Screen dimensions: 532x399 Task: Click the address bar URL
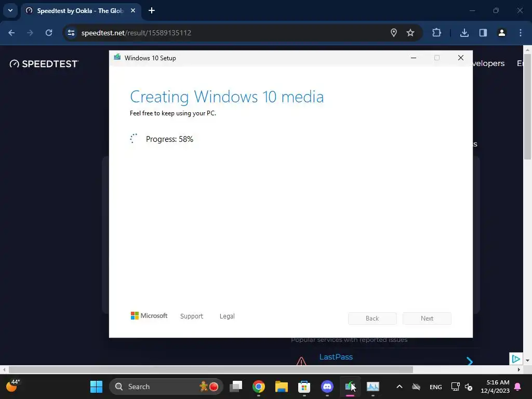[136, 33]
